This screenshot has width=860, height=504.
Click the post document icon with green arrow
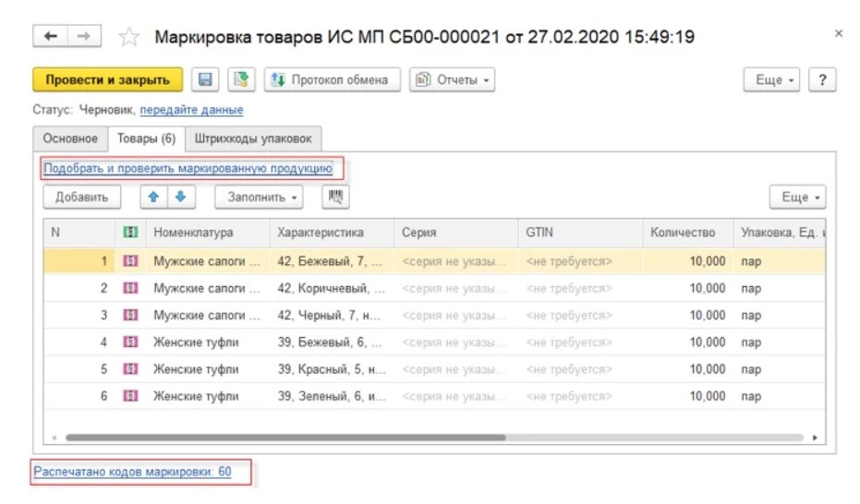click(x=241, y=80)
